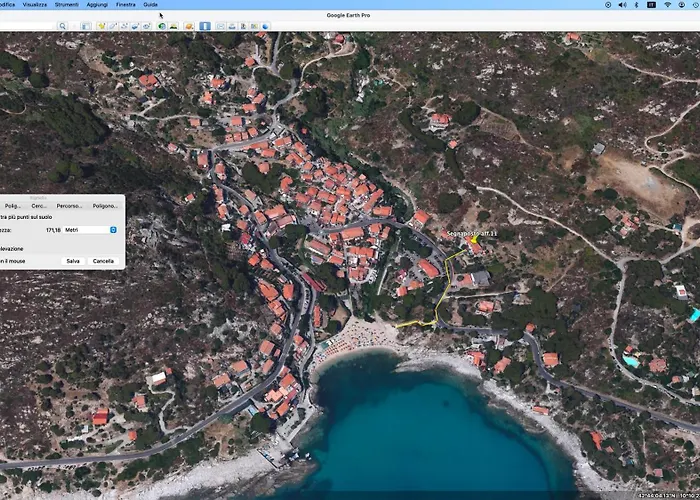Click the Cancella button
700x500 pixels.
[x=103, y=261]
